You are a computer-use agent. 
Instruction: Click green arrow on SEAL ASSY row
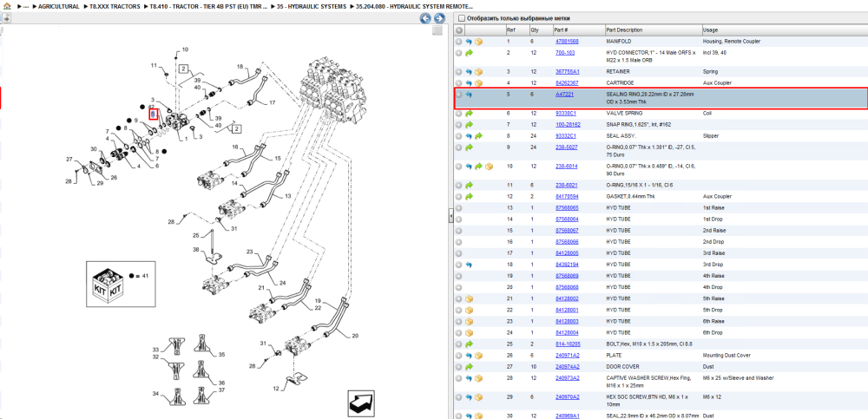(479, 136)
